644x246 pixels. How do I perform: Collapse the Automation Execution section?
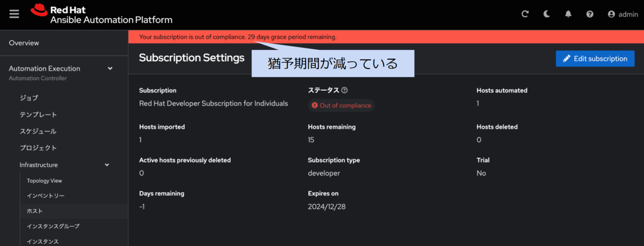coord(110,68)
